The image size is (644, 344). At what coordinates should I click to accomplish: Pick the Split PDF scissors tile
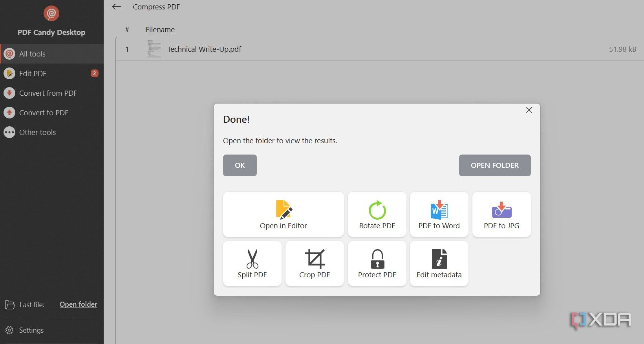coord(252,263)
